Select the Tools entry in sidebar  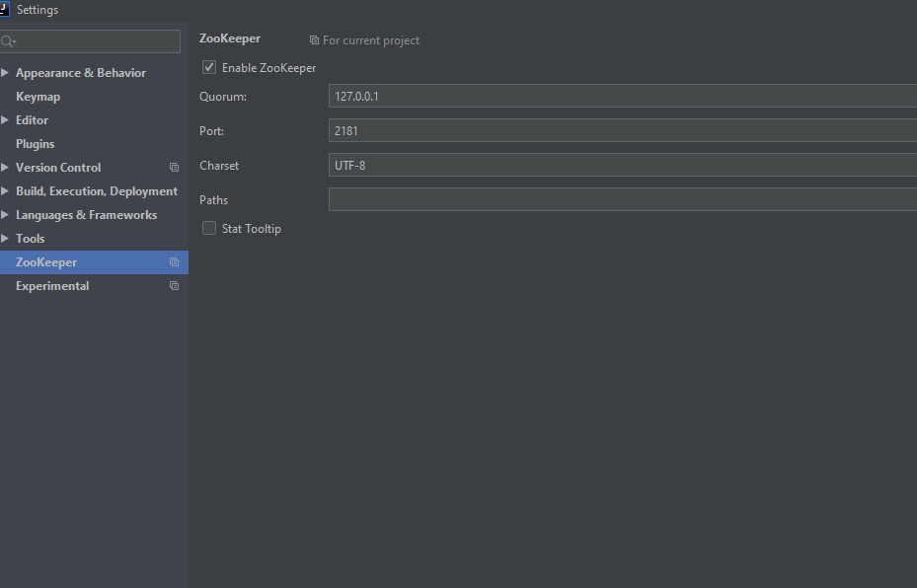(31, 239)
